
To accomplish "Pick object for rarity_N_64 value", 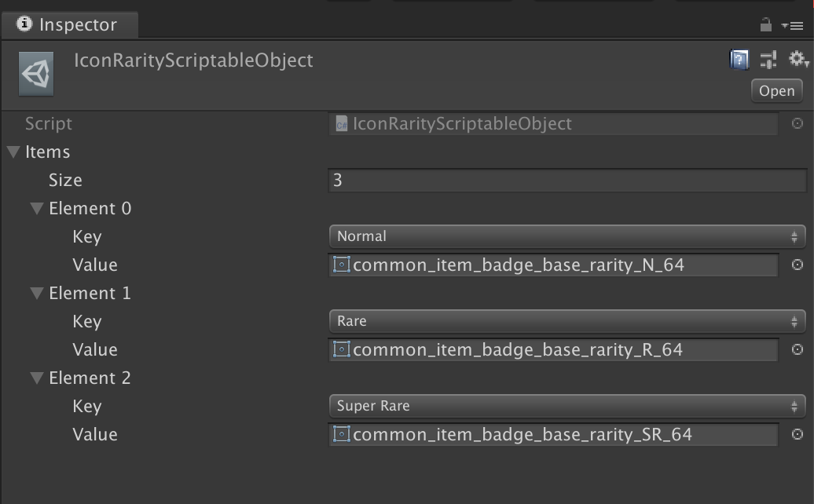I will click(797, 265).
